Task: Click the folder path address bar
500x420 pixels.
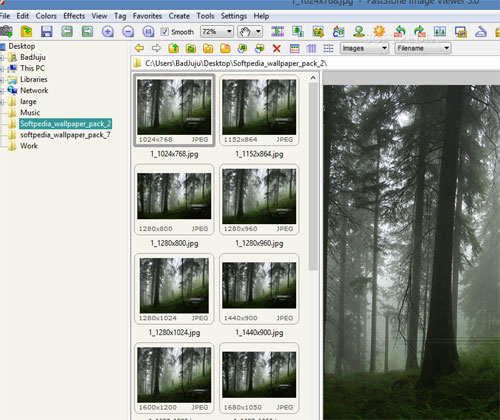Action: pos(315,63)
